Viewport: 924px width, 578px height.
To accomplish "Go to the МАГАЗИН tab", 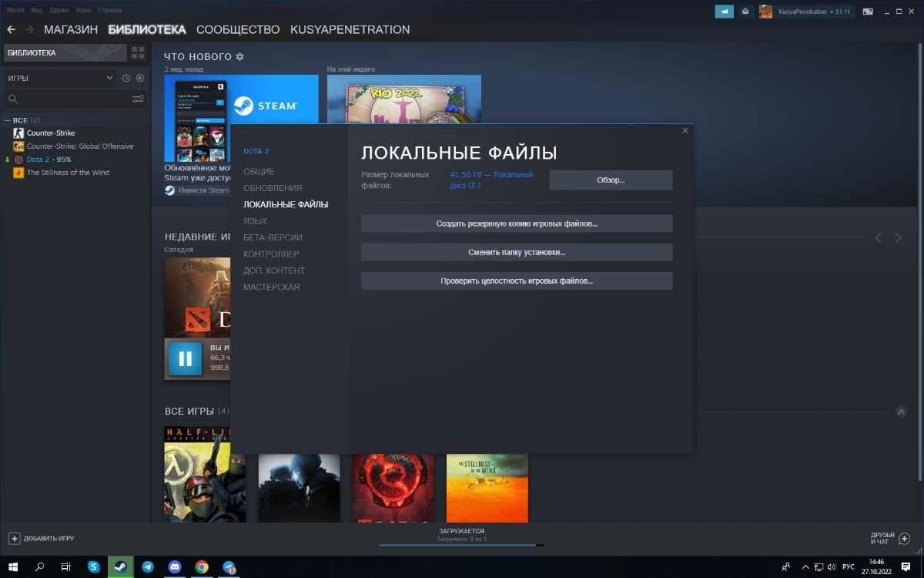I will click(71, 29).
